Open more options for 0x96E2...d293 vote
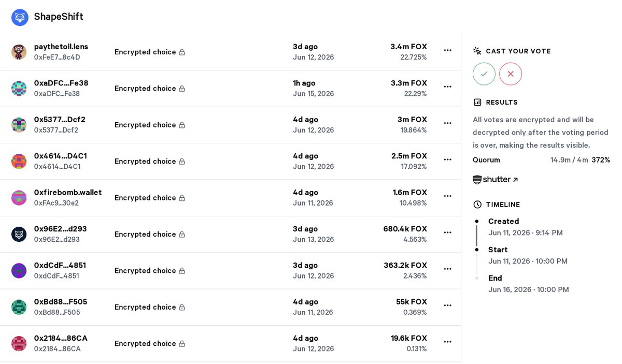Viewport: 622px width, 364px height. [448, 232]
